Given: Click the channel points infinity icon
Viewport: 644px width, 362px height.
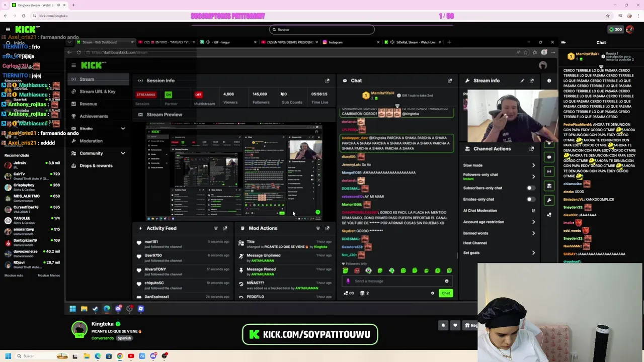Looking at the screenshot, I should click(349, 293).
